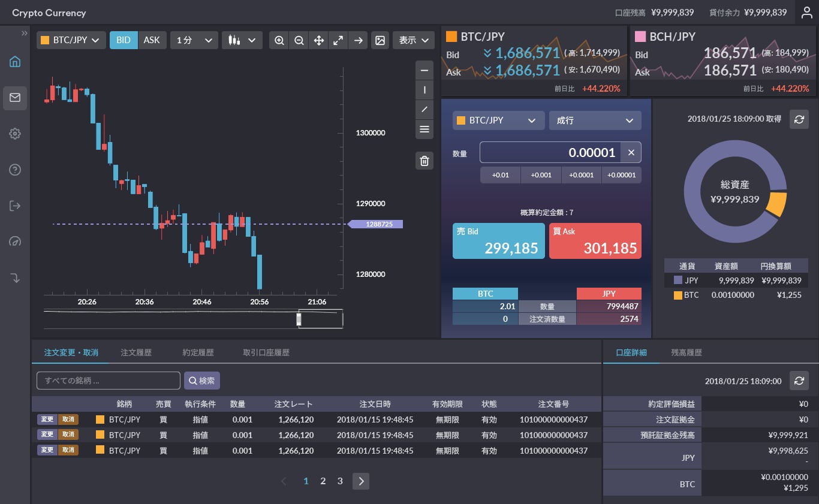Select the pan/move chart tool
The width and height of the screenshot is (819, 504).
319,40
